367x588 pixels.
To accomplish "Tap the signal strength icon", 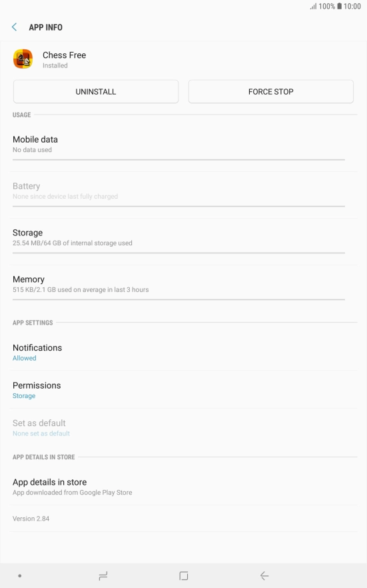I will click(314, 7).
